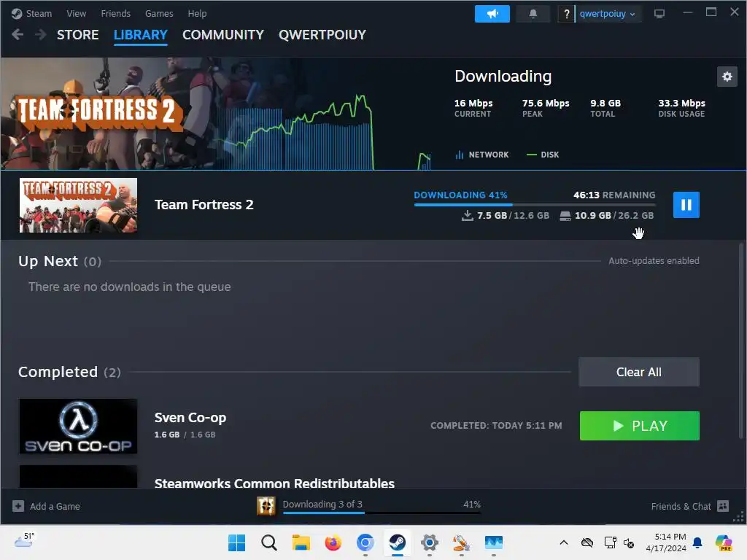Go to the COMMUNITY tab

pyautogui.click(x=223, y=35)
